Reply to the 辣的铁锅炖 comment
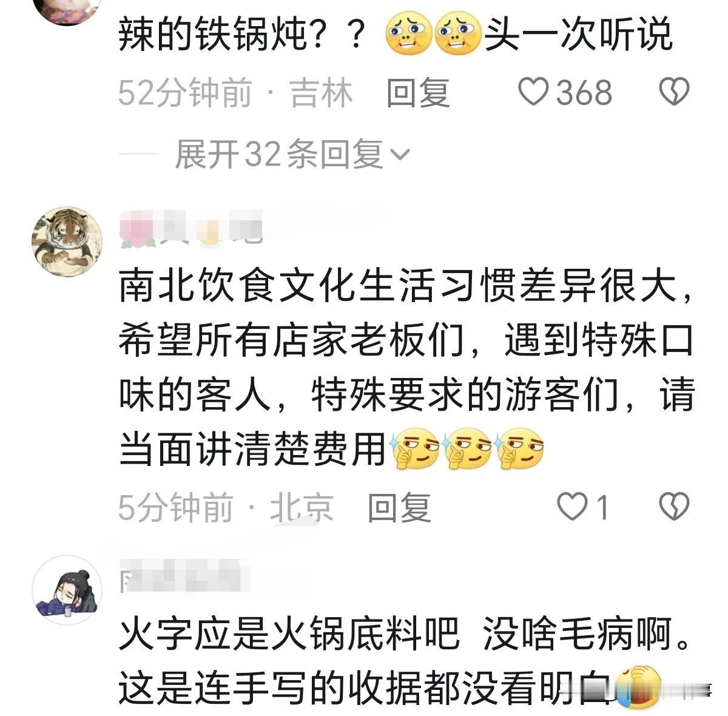The image size is (728, 716). pyautogui.click(x=418, y=93)
